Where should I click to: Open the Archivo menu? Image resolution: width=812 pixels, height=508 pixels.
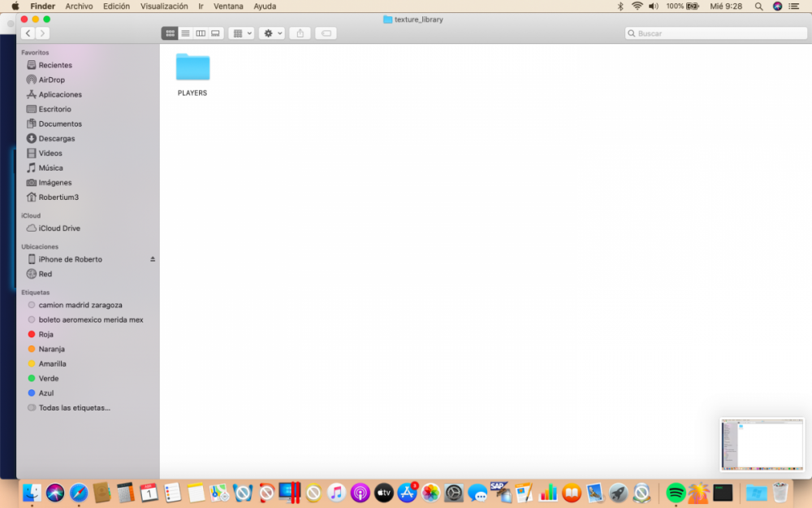(x=79, y=6)
